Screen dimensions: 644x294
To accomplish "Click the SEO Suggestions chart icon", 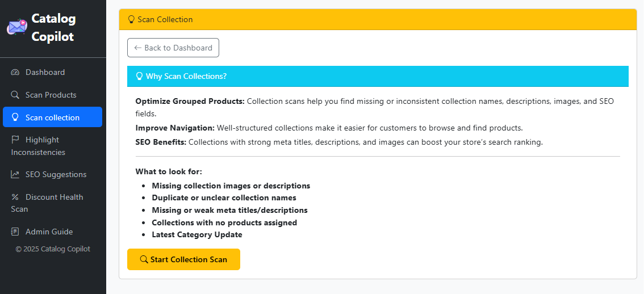I will click(x=15, y=174).
